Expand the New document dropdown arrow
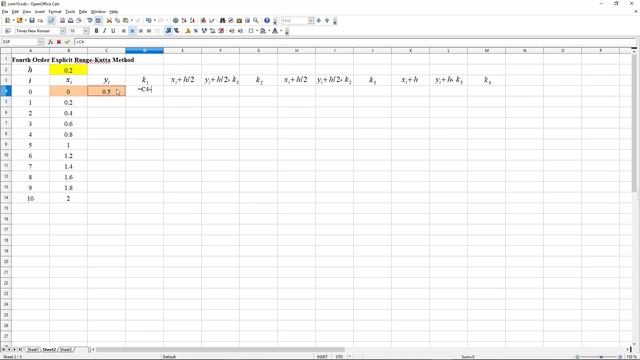Viewport: 640px width, 360px height. point(13,20)
